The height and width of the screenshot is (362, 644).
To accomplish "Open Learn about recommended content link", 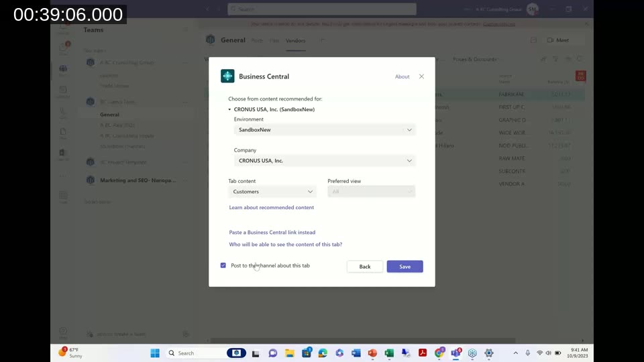I will pos(272,207).
